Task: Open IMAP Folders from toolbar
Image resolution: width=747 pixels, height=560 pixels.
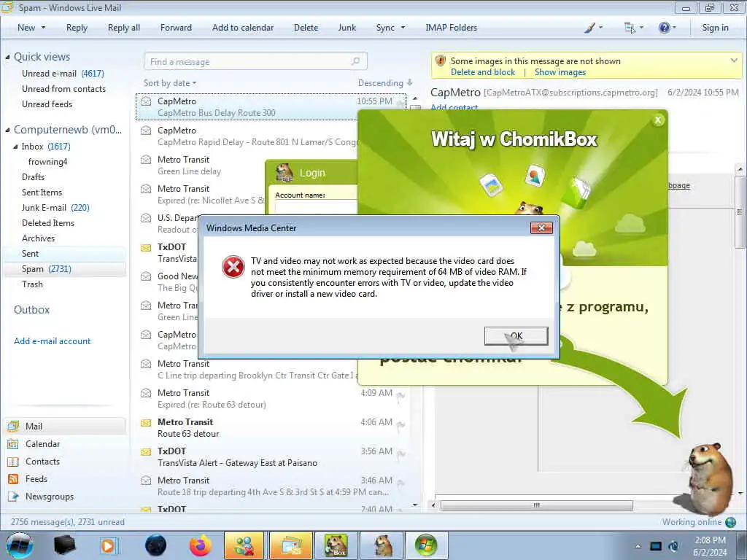Action: tap(451, 28)
